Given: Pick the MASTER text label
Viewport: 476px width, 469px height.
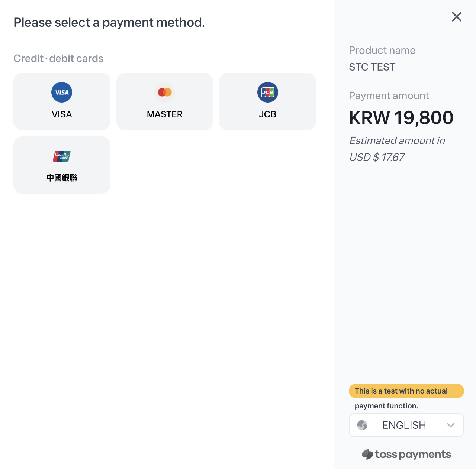Looking at the screenshot, I should [165, 114].
